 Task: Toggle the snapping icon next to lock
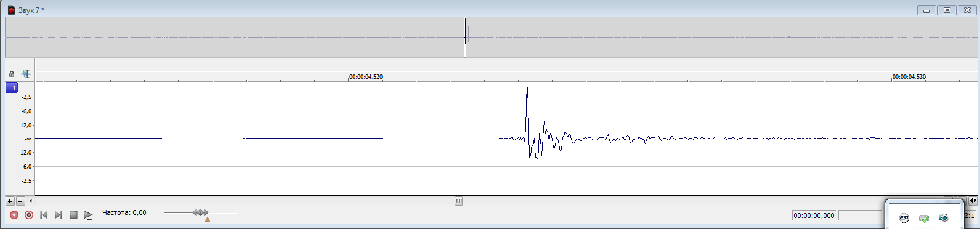[x=26, y=74]
